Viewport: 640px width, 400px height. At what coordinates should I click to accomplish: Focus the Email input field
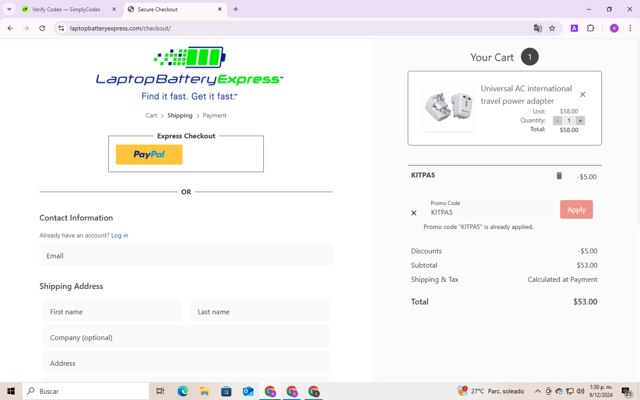pyautogui.click(x=186, y=256)
